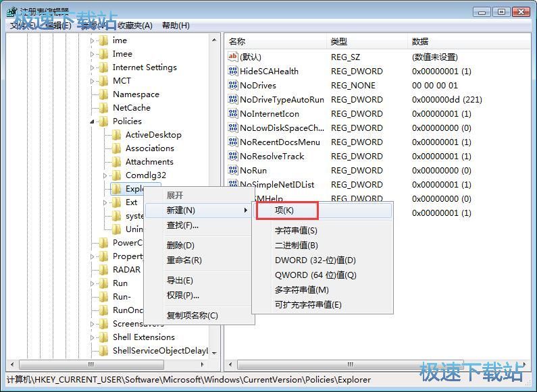Click the NoRecentDocsMenu value icon
The width and height of the screenshot is (537, 392).
233,142
